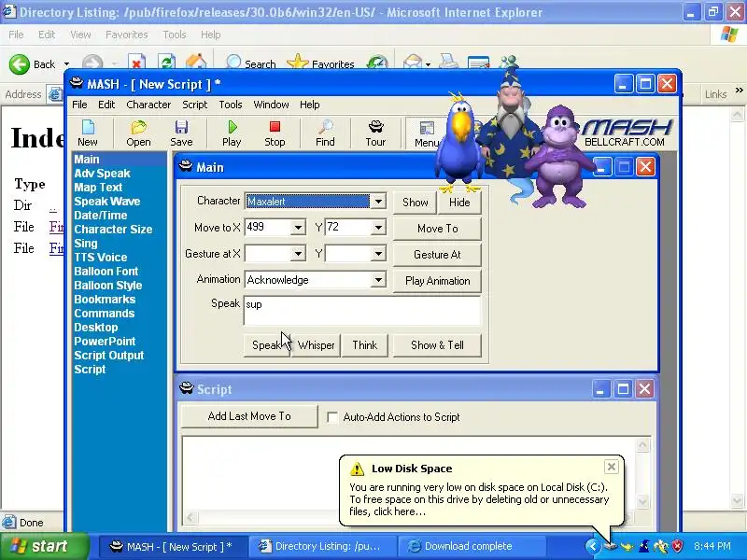The width and height of the screenshot is (747, 560).
Task: Click the Hide character button
Action: point(459,203)
